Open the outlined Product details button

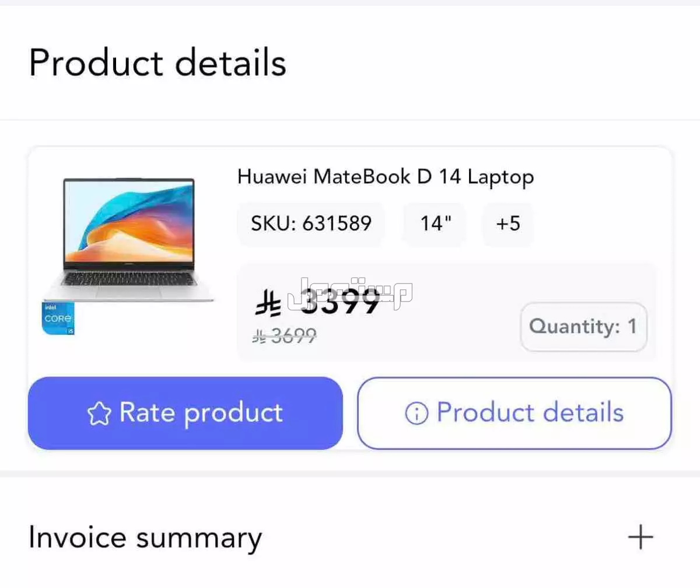tap(514, 413)
